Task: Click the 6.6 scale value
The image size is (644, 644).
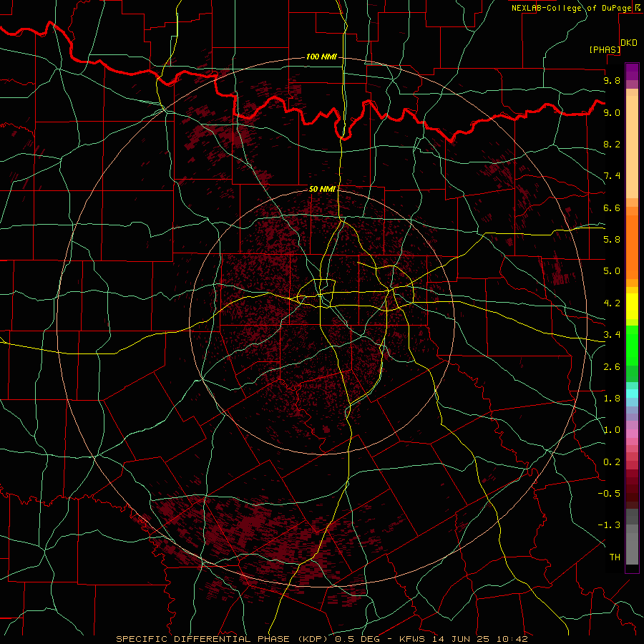Action: point(612,208)
